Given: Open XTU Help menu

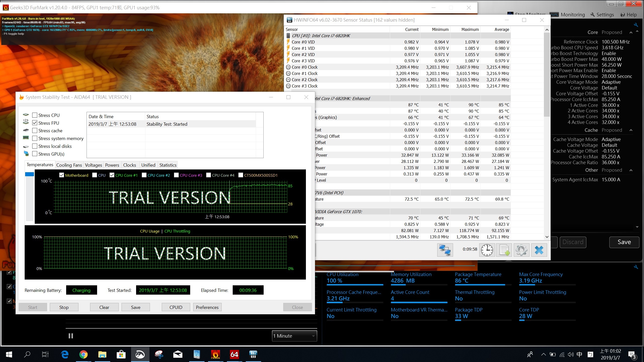Looking at the screenshot, I should (x=628, y=15).
